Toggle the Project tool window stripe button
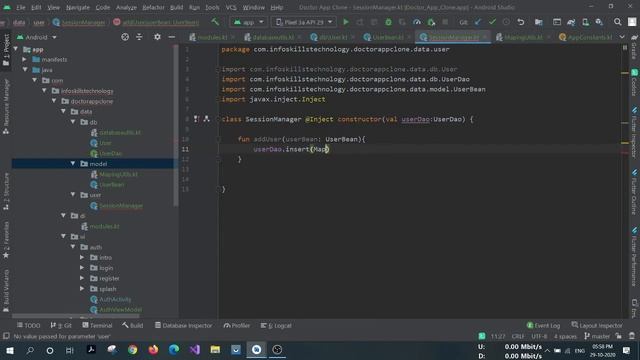The width and height of the screenshot is (640, 360). point(6,50)
